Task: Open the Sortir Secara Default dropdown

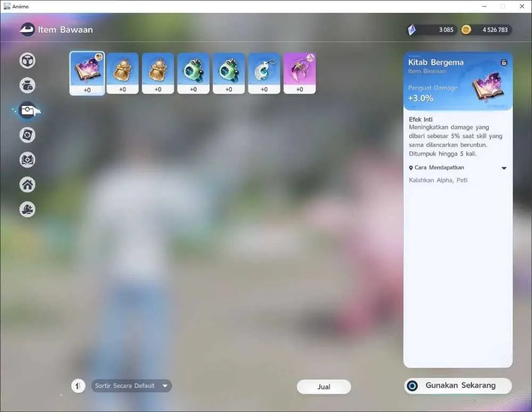Action: click(x=131, y=386)
